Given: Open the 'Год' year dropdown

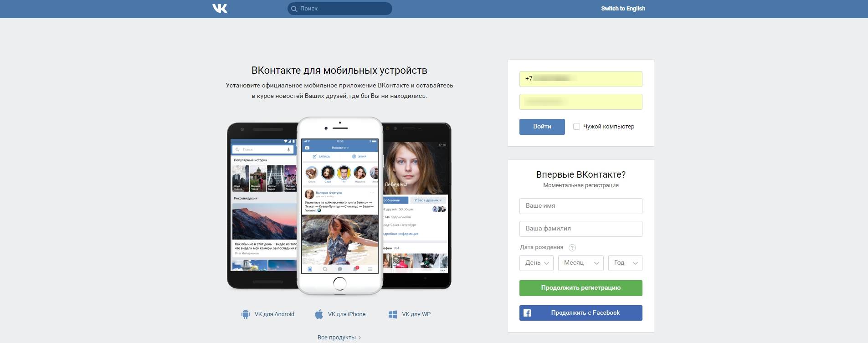Looking at the screenshot, I should click(625, 263).
